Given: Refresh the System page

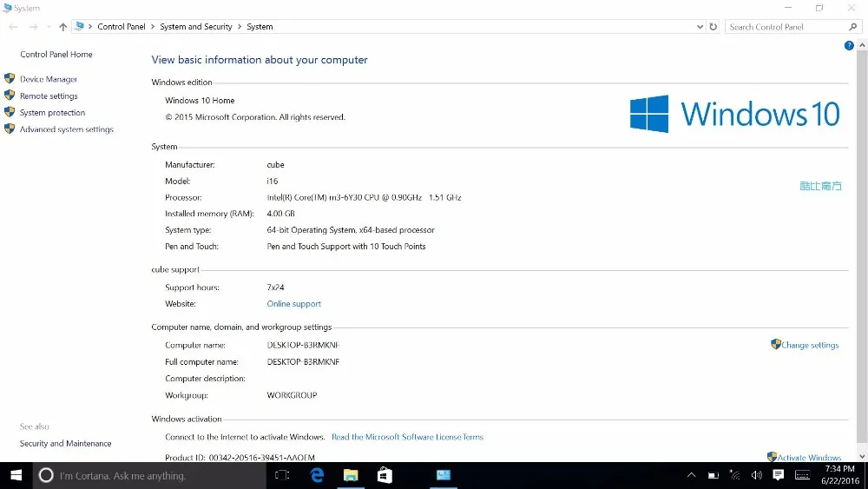Looking at the screenshot, I should [713, 27].
